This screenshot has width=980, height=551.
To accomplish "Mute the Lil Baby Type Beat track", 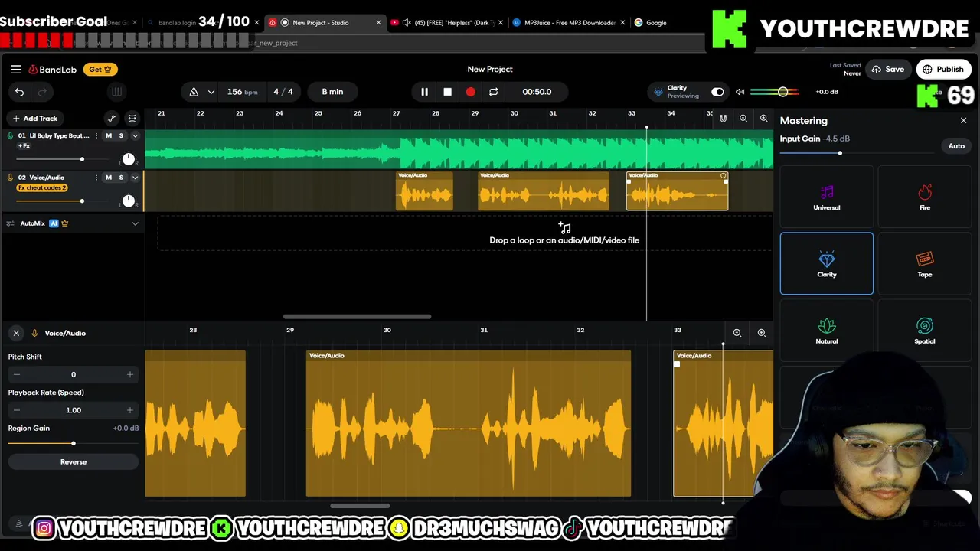I will coord(108,136).
